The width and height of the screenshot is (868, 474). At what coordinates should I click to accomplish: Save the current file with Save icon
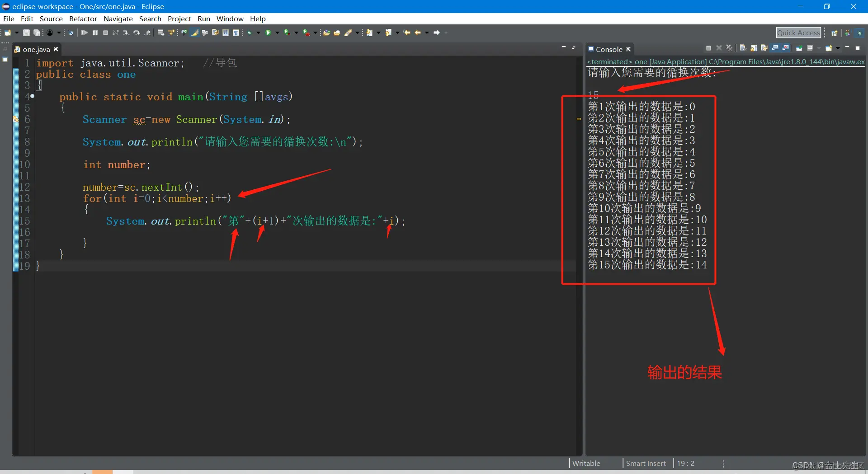tap(26, 33)
